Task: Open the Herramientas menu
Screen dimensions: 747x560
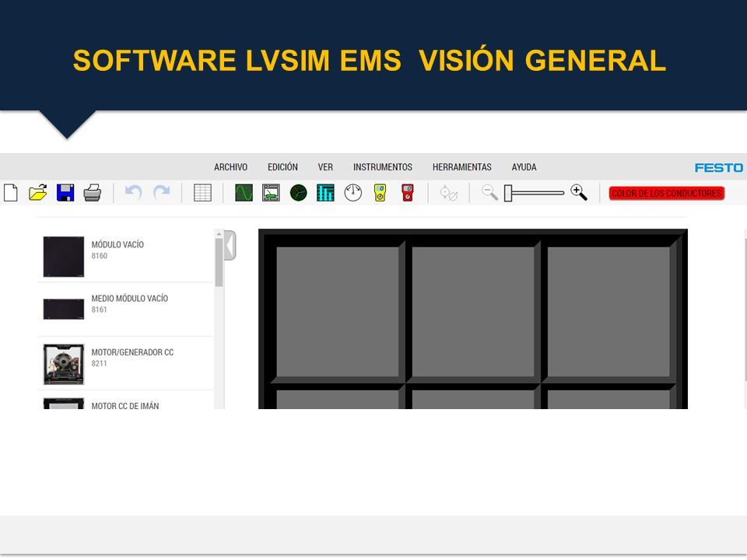Action: pyautogui.click(x=461, y=167)
